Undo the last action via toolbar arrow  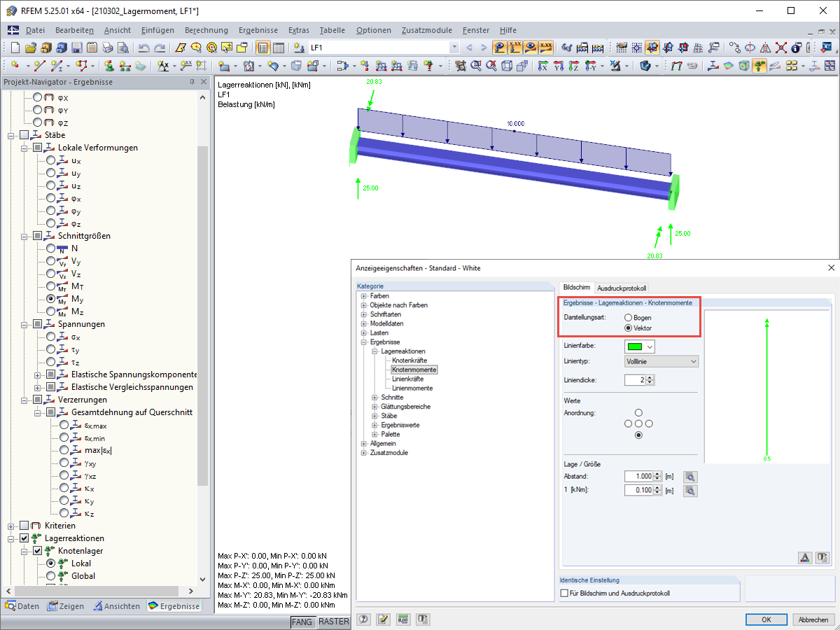[143, 48]
